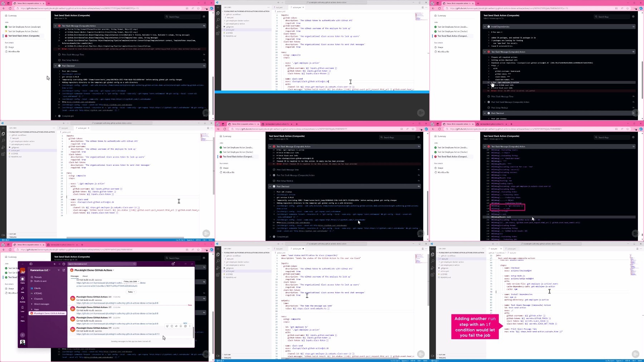
Task: Click the Slack message list scrollbar
Action: click(194, 332)
